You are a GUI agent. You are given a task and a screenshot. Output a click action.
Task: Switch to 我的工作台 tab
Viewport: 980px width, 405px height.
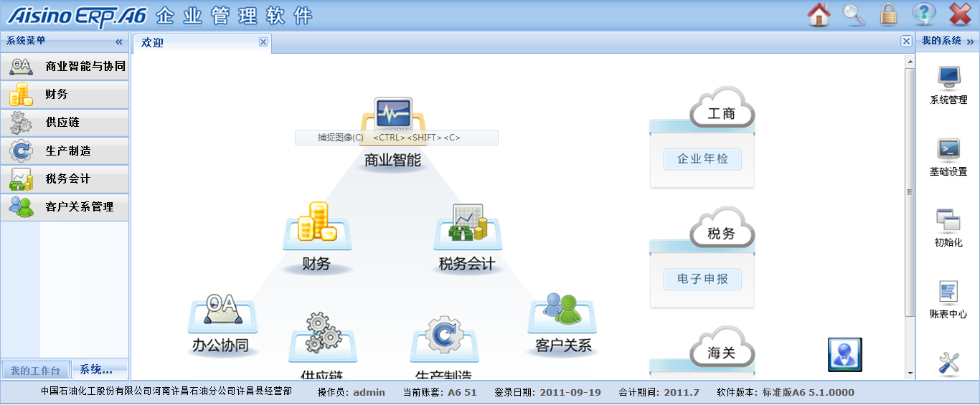pos(36,371)
